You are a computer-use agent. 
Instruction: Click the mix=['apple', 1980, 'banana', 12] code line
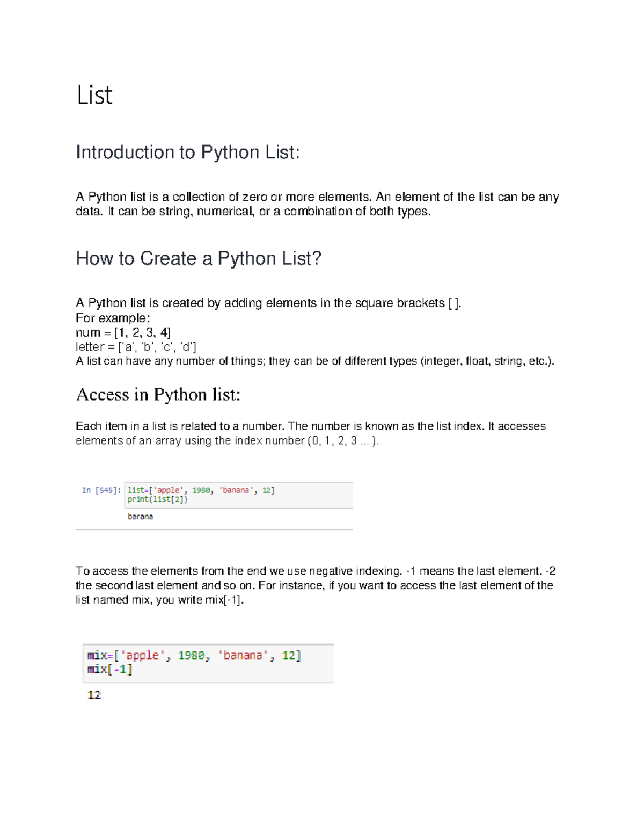pos(194,656)
